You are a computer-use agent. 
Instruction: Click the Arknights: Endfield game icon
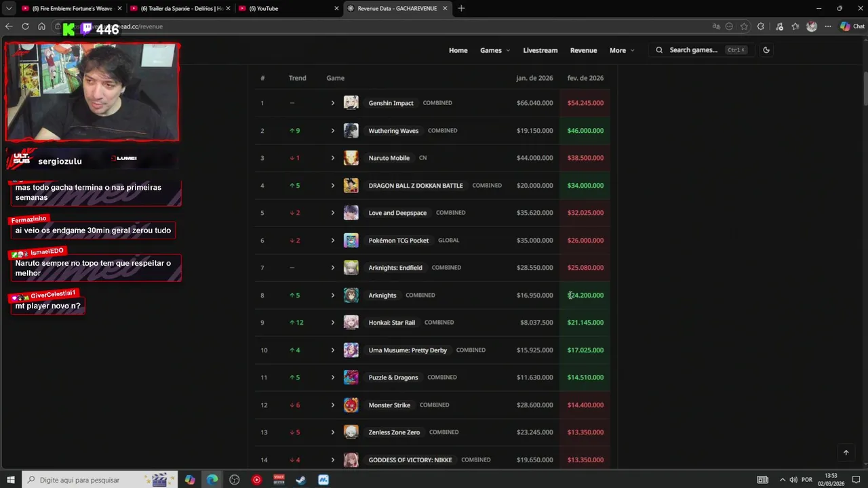pyautogui.click(x=351, y=268)
